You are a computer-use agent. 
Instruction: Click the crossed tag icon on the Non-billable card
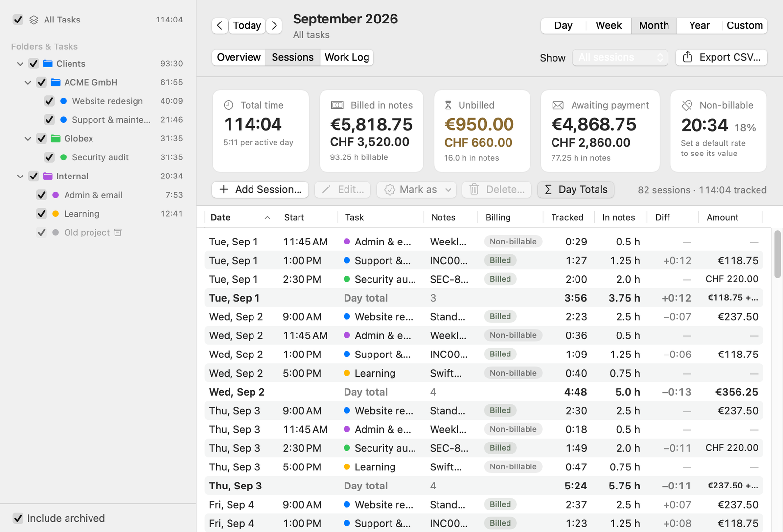pos(687,105)
